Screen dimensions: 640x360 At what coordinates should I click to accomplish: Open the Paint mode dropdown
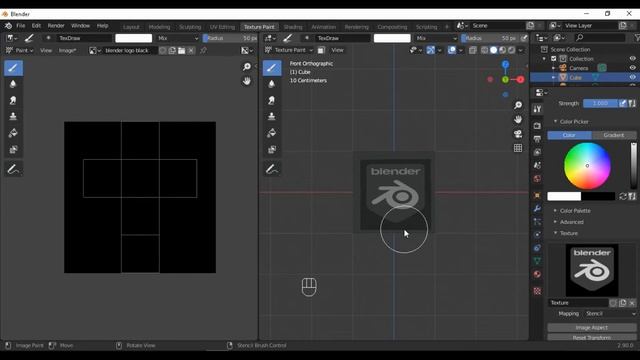click(x=19, y=51)
